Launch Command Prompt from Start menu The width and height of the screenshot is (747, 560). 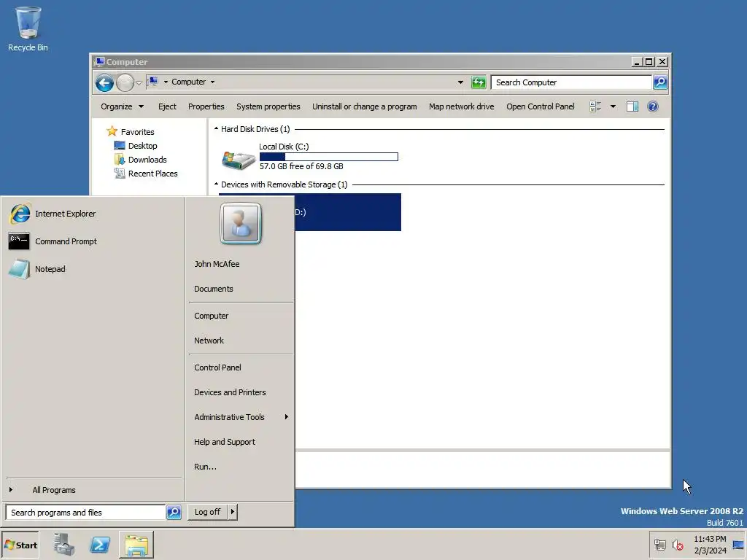(x=53, y=241)
